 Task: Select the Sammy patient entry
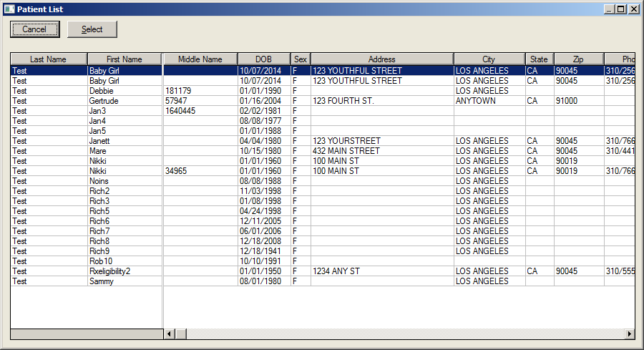323,281
